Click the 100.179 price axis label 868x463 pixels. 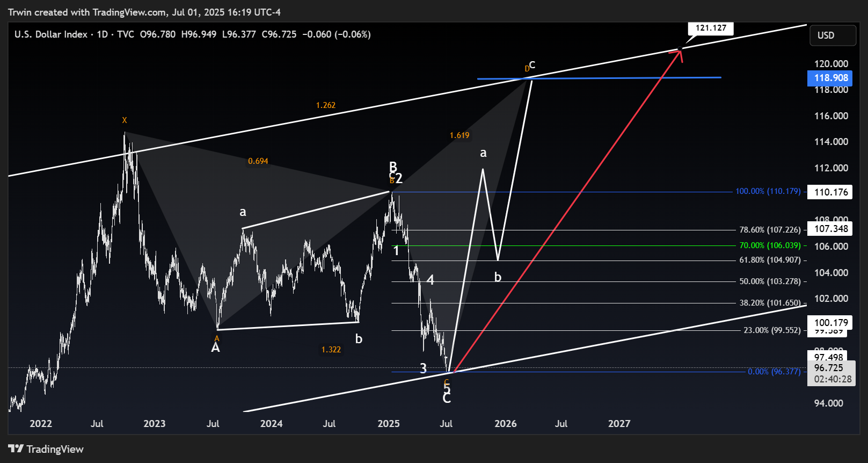(829, 322)
